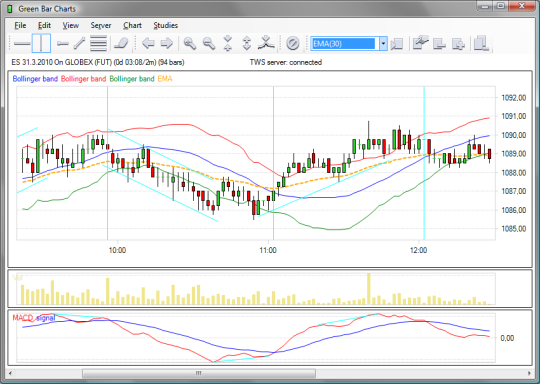This screenshot has height=384, width=540.
Task: Click the left arrow to move the chart back
Action: [x=148, y=43]
